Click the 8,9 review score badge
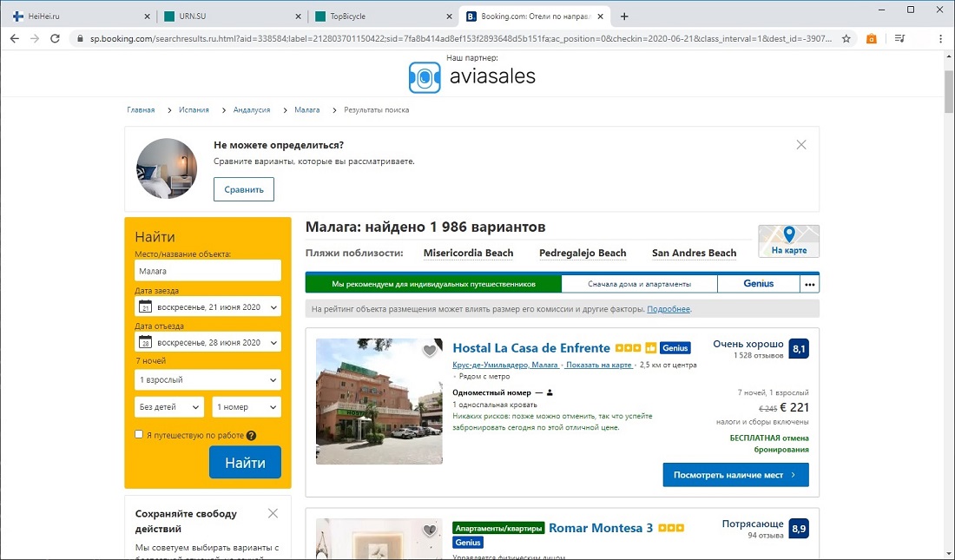955x560 pixels. 799,529
